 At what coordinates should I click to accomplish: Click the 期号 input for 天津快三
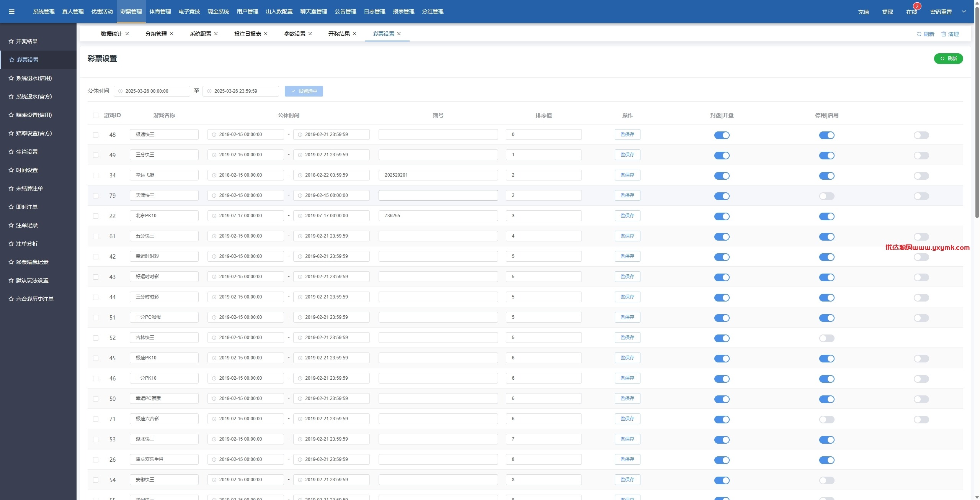[x=438, y=195]
